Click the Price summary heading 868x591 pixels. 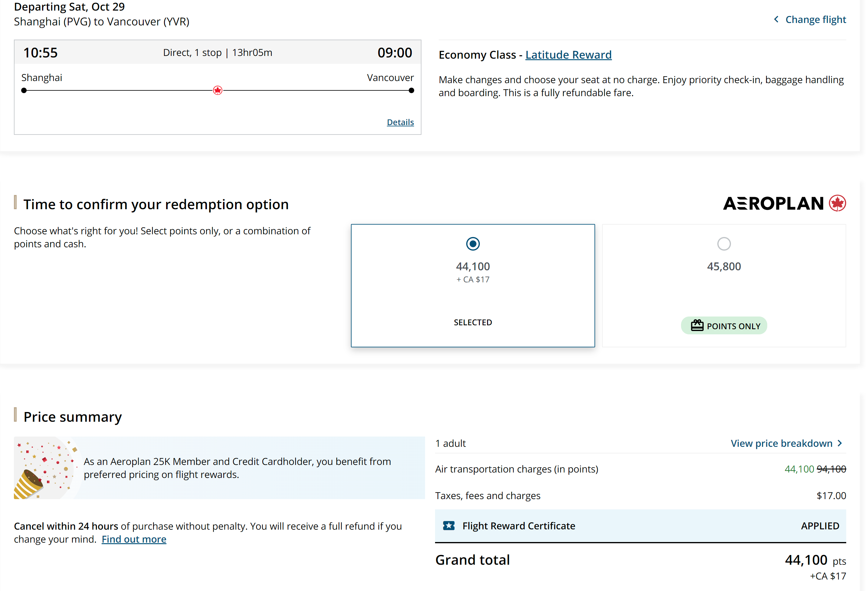coord(72,417)
